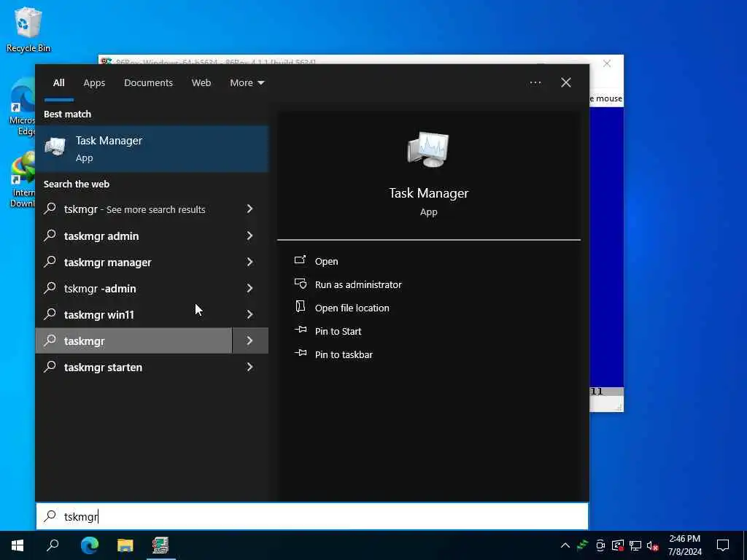Select 'tskmgr -admin' web suggestion
The image size is (747, 560).
tap(134, 288)
